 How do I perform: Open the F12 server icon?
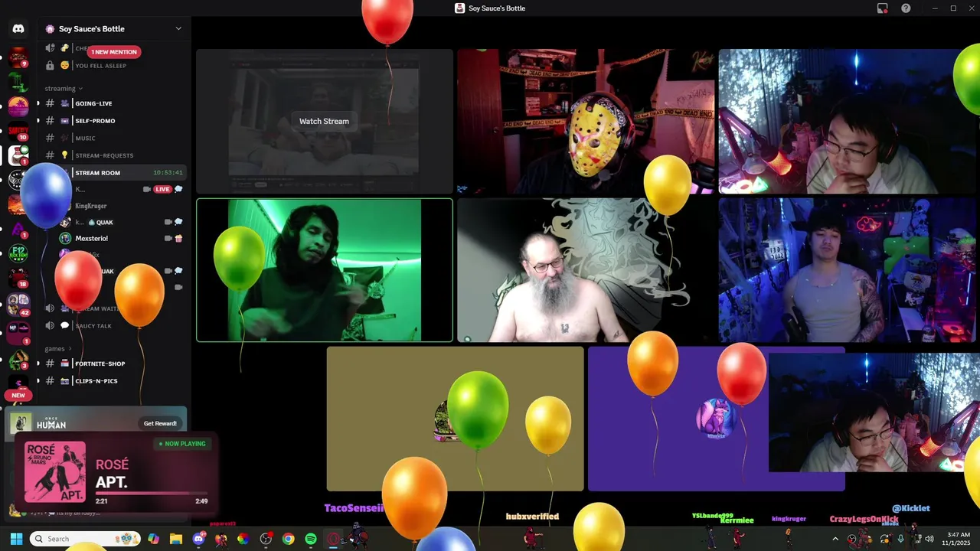click(x=18, y=254)
